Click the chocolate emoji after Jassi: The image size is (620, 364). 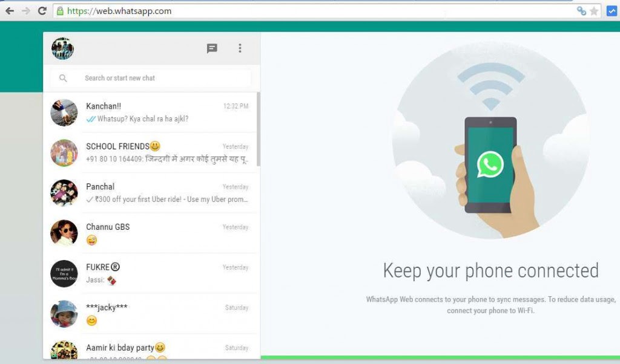coord(112,281)
